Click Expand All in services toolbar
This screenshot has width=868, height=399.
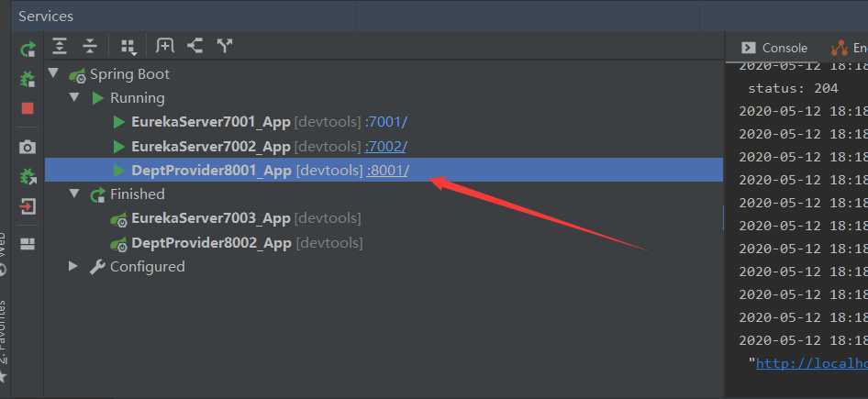point(60,47)
